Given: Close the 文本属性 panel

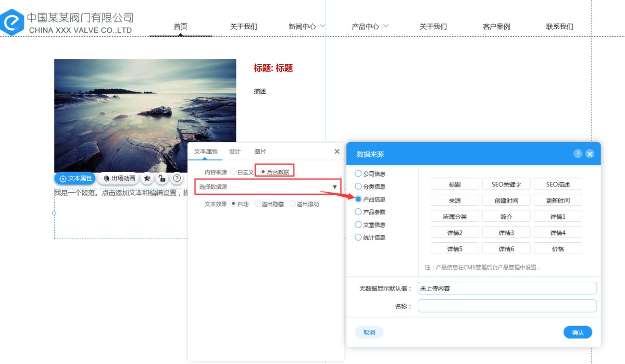Looking at the screenshot, I should [x=337, y=152].
